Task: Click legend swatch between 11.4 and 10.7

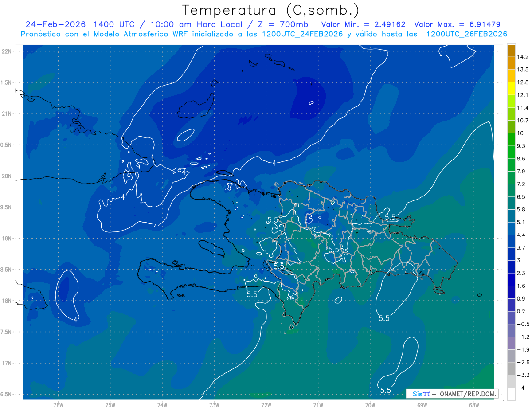Action: coord(511,114)
